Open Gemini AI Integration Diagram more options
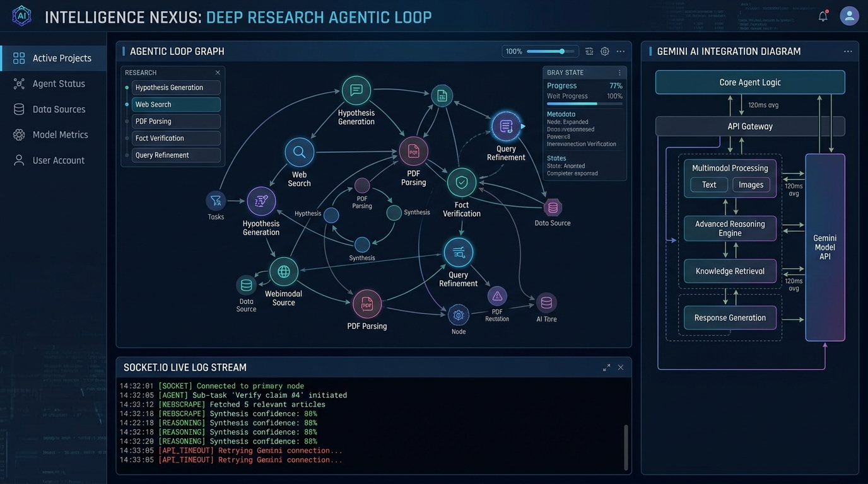This screenshot has height=484, width=868. pyautogui.click(x=848, y=52)
